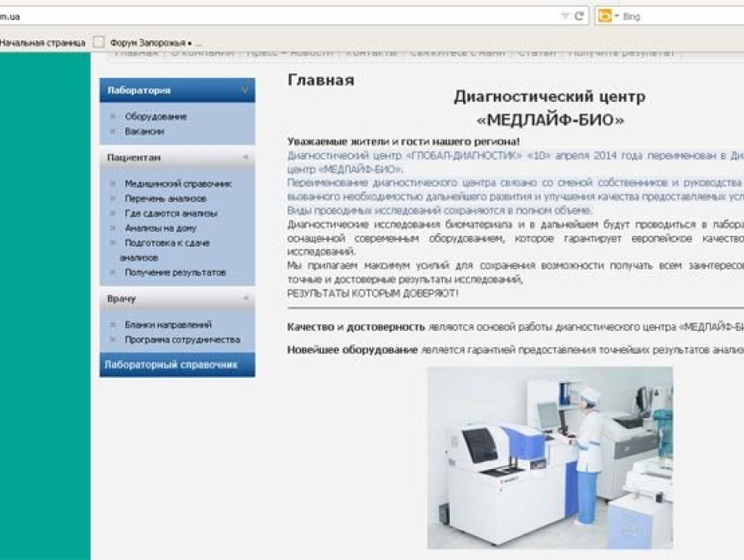744x560 pixels.
Task: Click the arrow icon beside Анализы на дому
Action: pos(113,227)
